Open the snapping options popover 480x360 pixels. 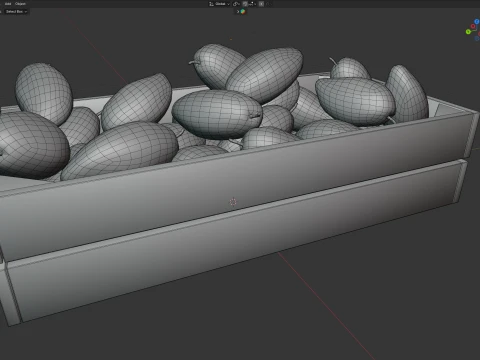pyautogui.click(x=252, y=4)
